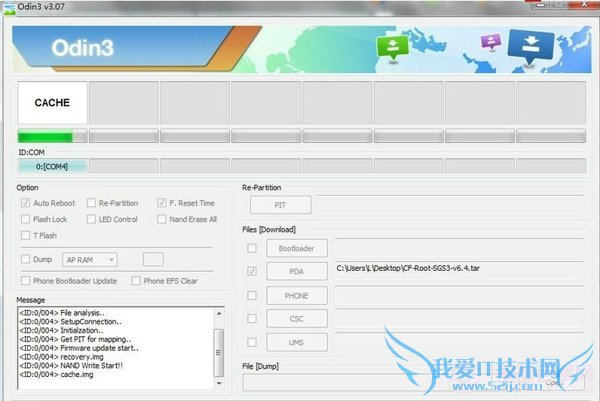Viewport: 600px width, 401px height.
Task: Click the 'SetupConnection..' log line
Action: (x=70, y=321)
